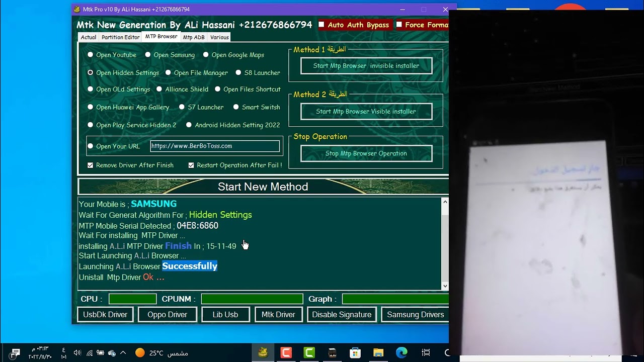The height and width of the screenshot is (362, 644).
Task: Select Open Play Service Hidden 2 option
Action: (91, 125)
